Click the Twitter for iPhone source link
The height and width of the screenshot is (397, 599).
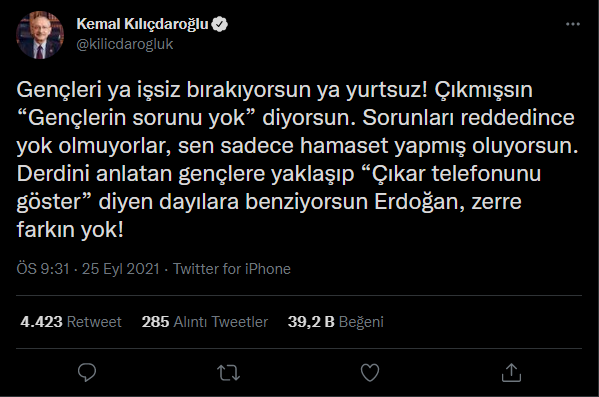pos(232,269)
